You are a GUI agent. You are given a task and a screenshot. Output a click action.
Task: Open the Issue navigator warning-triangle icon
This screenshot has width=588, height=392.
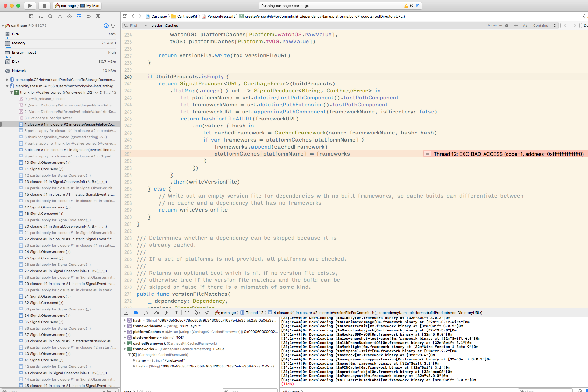pyautogui.click(x=60, y=16)
